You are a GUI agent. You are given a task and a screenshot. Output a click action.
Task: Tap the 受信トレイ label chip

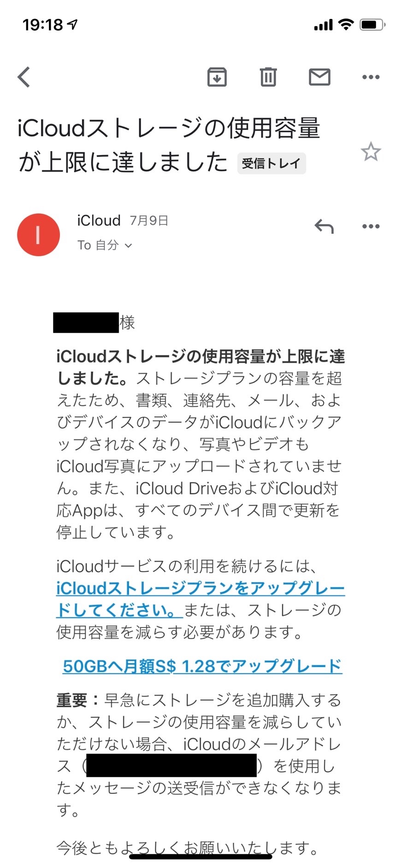271,164
